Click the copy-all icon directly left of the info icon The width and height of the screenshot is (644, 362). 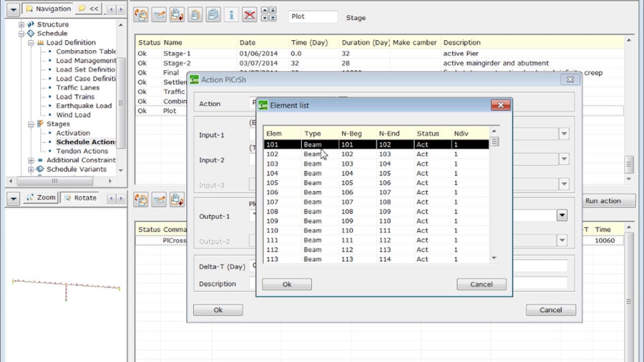coord(213,15)
